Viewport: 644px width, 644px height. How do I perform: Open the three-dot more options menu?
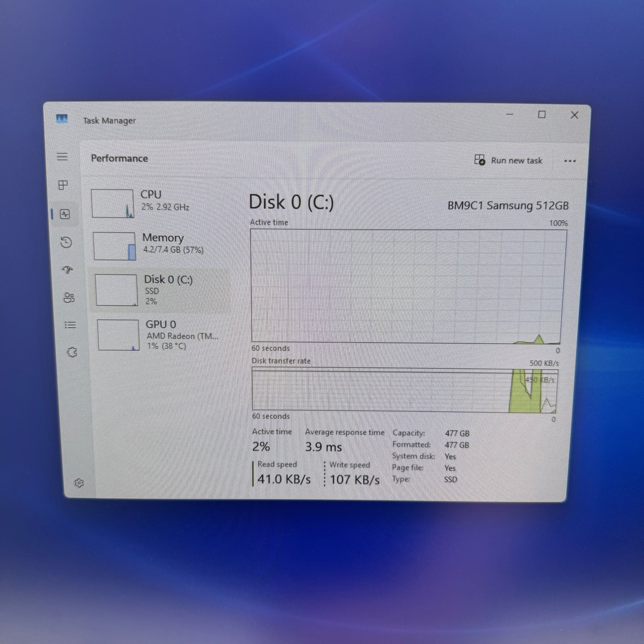point(570,161)
